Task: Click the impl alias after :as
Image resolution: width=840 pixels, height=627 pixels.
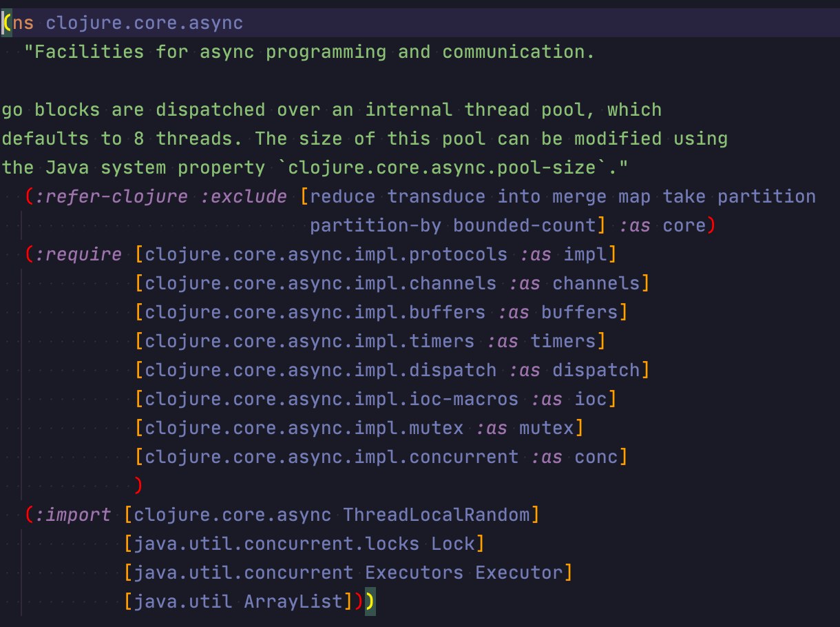Action: (x=586, y=254)
